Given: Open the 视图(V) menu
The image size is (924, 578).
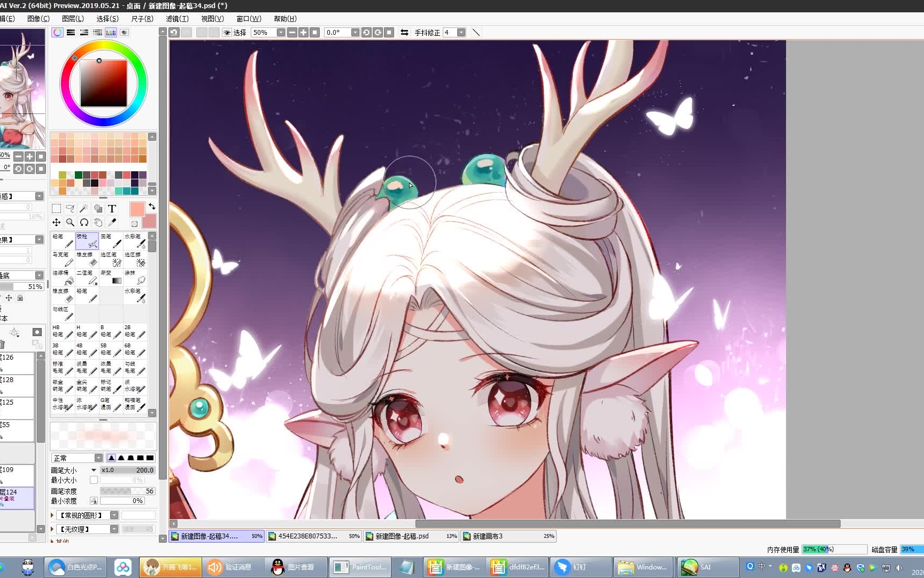Looking at the screenshot, I should pyautogui.click(x=212, y=19).
